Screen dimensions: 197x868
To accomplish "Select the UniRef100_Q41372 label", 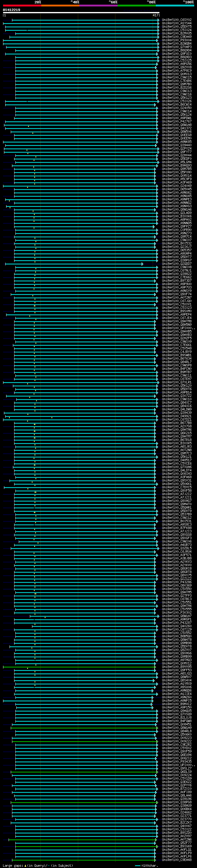I will click(177, 128).
